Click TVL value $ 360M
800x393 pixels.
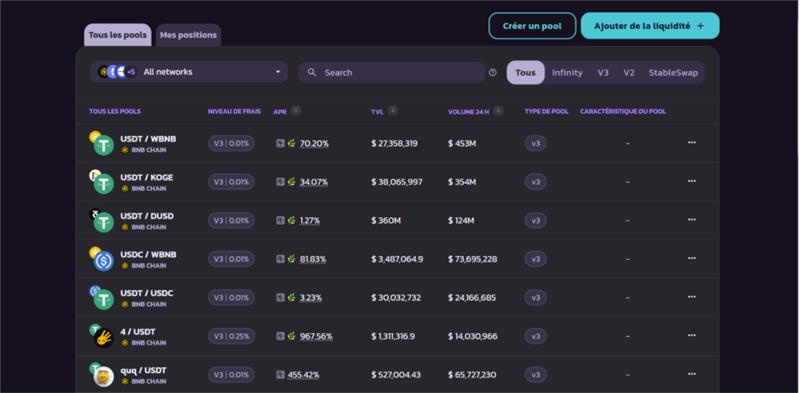click(x=386, y=220)
